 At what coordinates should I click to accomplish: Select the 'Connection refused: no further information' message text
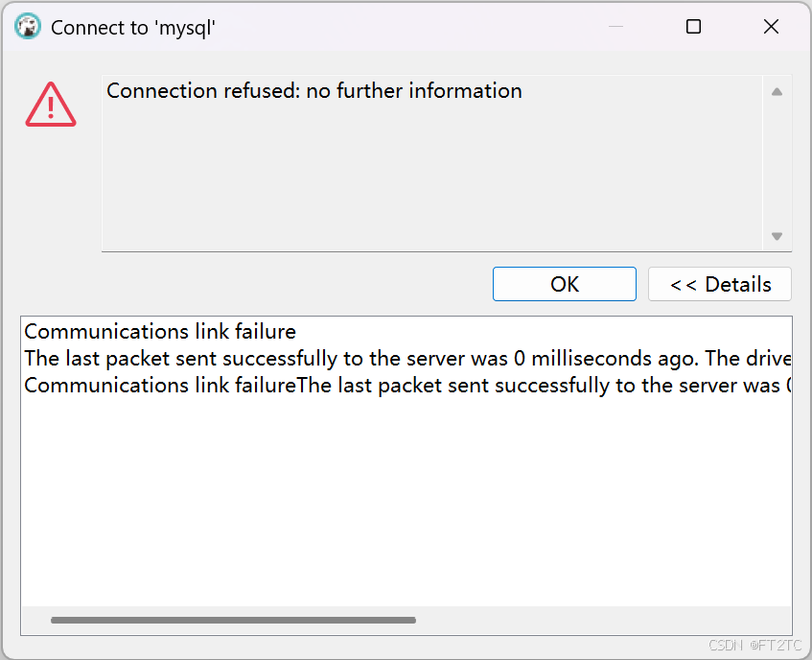click(313, 90)
